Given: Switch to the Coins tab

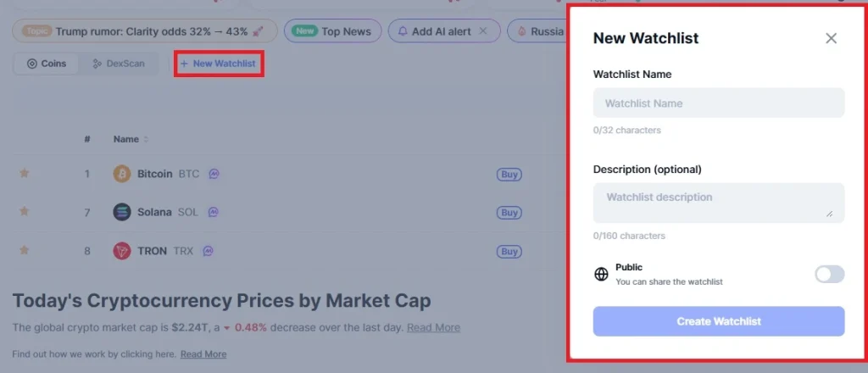Looking at the screenshot, I should click(x=47, y=64).
